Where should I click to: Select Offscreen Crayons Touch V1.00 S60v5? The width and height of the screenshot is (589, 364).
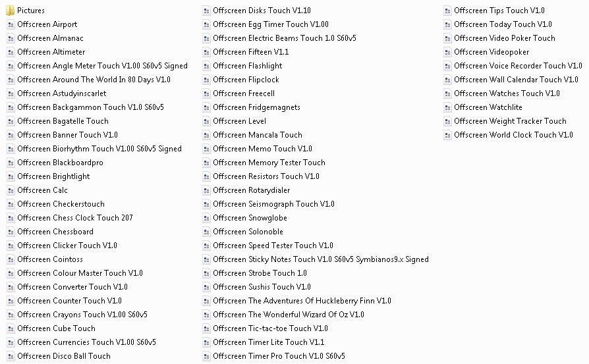pyautogui.click(x=82, y=315)
